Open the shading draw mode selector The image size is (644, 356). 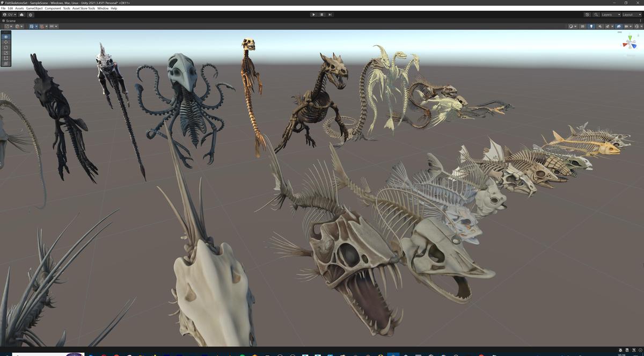coord(571,26)
